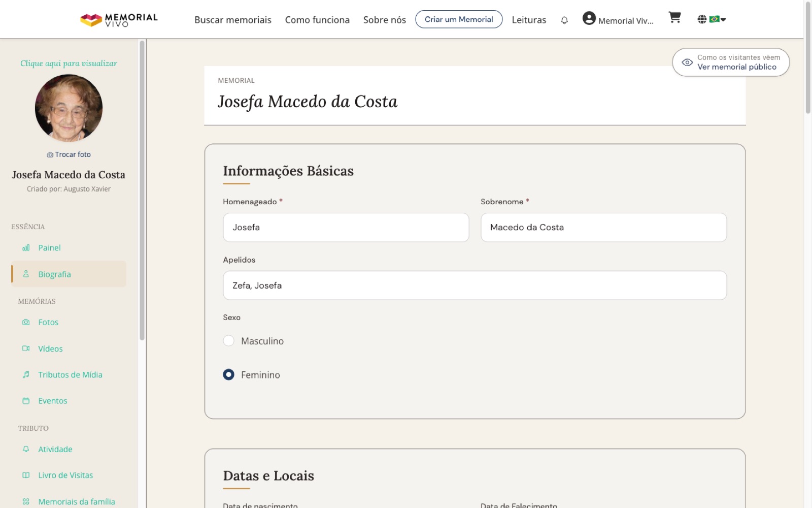The width and height of the screenshot is (812, 508).
Task: Click the Biografia person icon
Action: pyautogui.click(x=26, y=274)
